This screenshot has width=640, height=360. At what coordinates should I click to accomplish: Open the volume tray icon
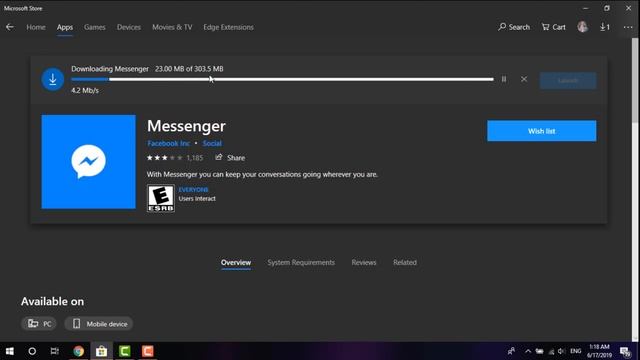point(562,351)
